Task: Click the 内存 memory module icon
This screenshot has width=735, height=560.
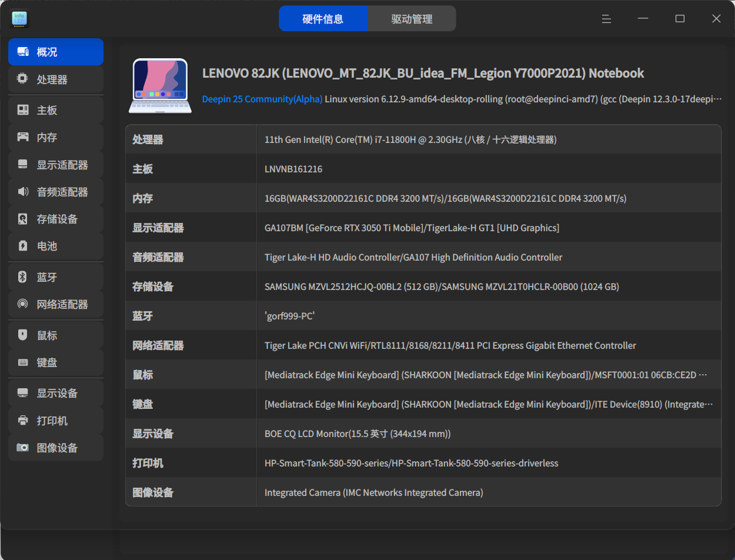Action: pos(23,137)
